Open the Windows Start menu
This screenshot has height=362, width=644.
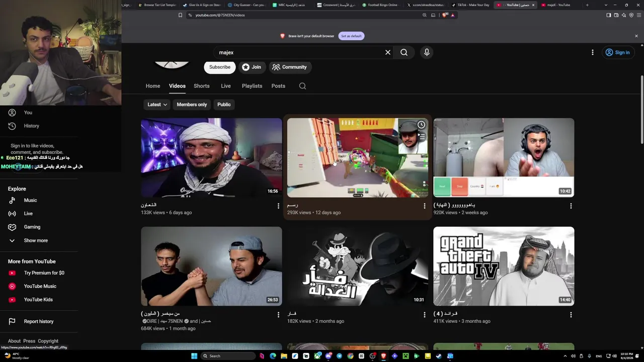coord(194,356)
